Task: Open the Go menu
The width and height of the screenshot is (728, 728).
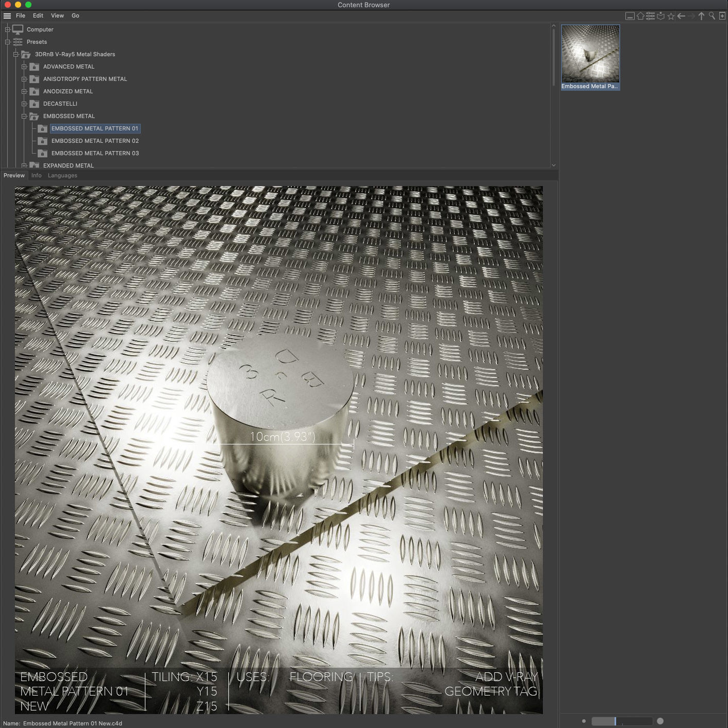Action: click(x=75, y=16)
